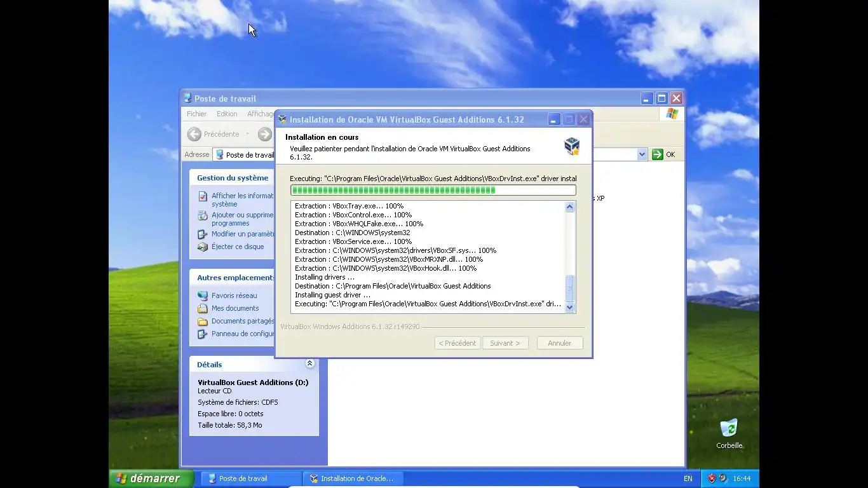
Task: Close the Poste de travail window
Action: (x=676, y=98)
